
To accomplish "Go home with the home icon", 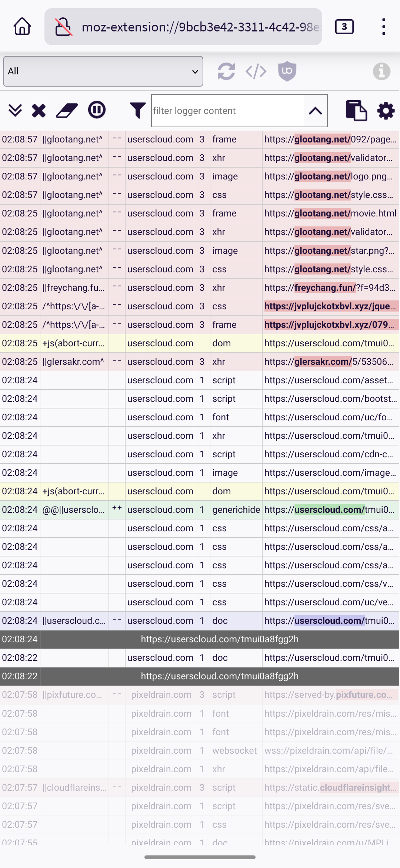I will pyautogui.click(x=21, y=26).
